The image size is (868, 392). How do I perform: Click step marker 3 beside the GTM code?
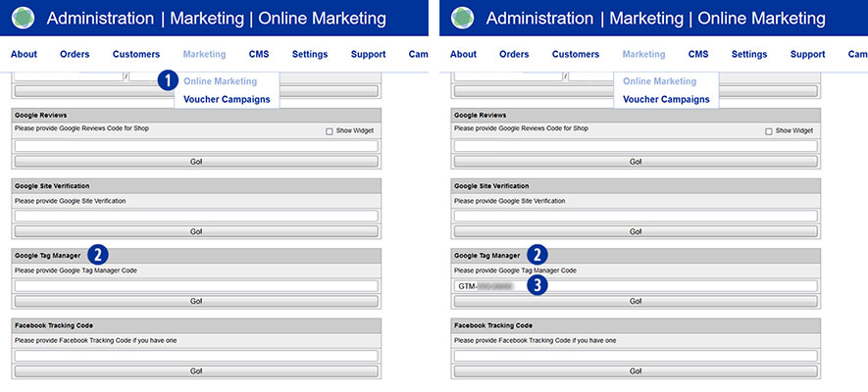[537, 285]
